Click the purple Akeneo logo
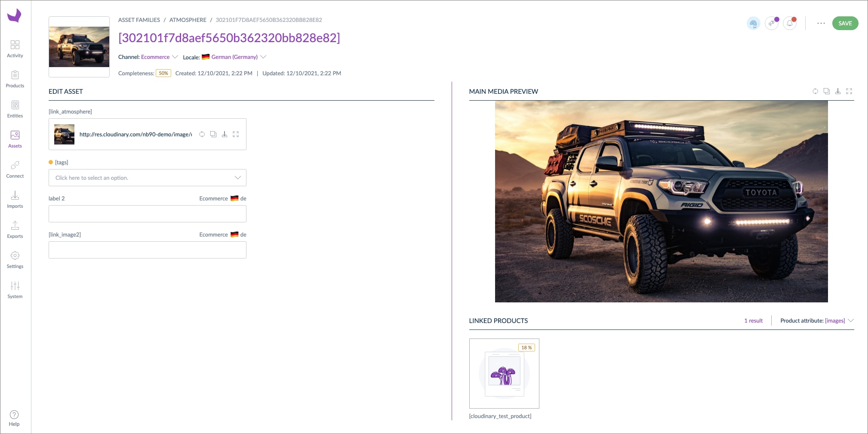This screenshot has height=434, width=868. 14,15
